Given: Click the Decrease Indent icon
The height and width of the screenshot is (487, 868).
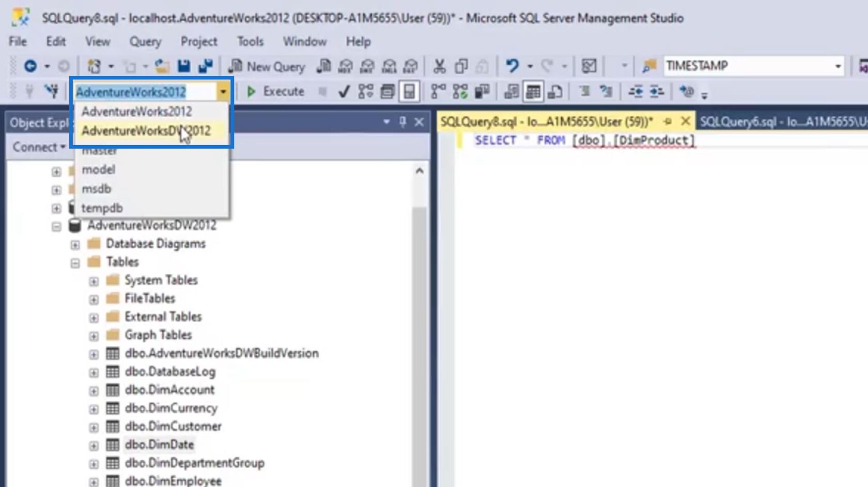Looking at the screenshot, I should pyautogui.click(x=635, y=92).
